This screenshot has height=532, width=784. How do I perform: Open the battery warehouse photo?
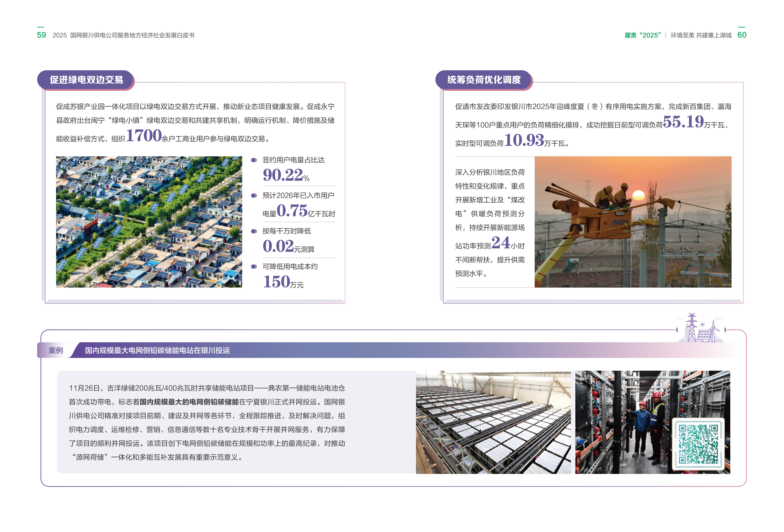pyautogui.click(x=493, y=422)
